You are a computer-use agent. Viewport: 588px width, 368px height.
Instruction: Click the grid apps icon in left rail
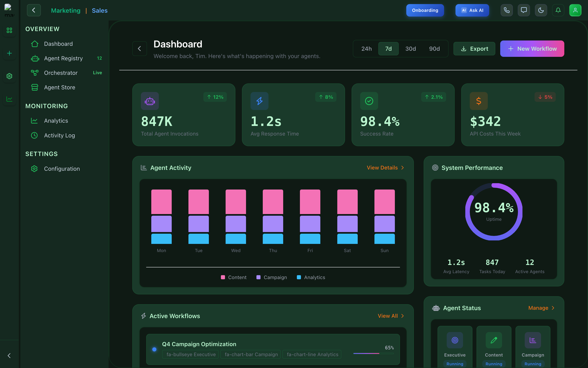[9, 30]
